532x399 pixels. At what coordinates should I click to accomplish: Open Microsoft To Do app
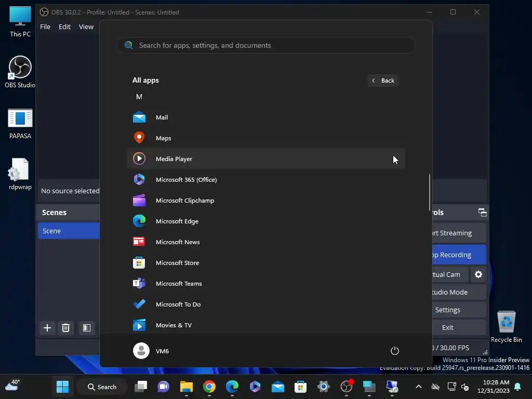[265, 304]
